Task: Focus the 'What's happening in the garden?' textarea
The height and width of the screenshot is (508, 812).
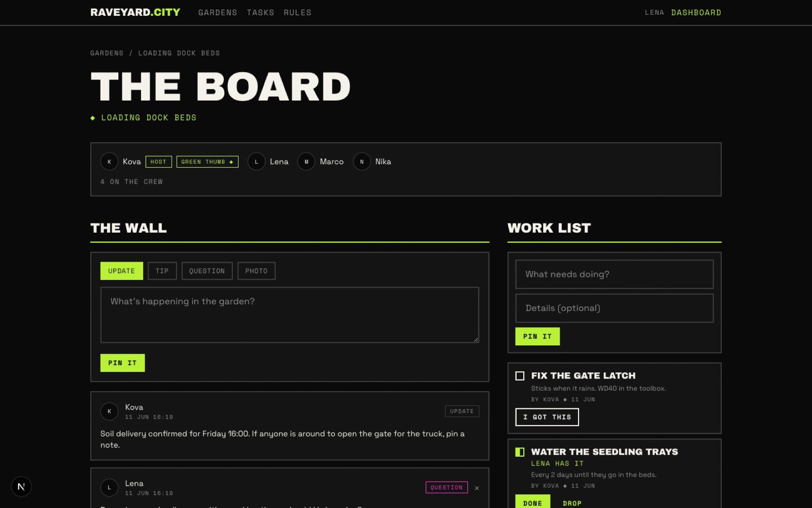Action: [x=290, y=315]
